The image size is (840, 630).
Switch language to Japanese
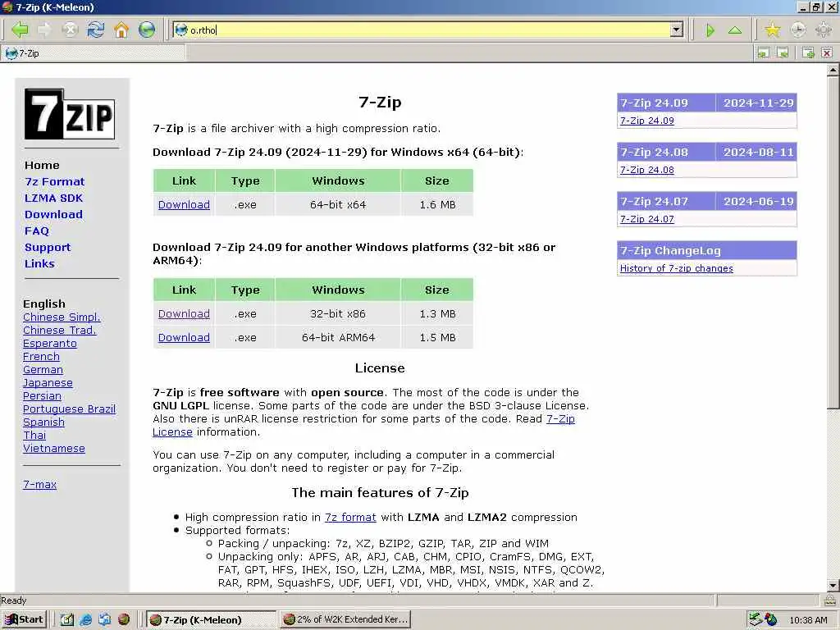(48, 383)
